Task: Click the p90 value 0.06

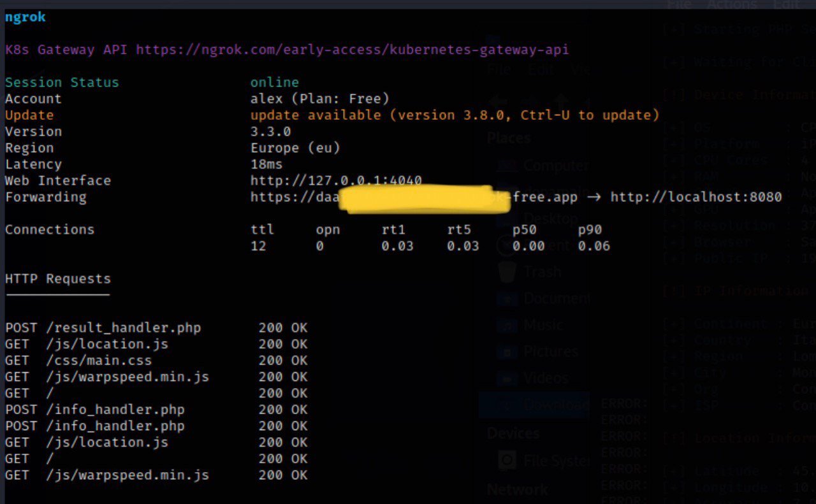Action: [594, 246]
